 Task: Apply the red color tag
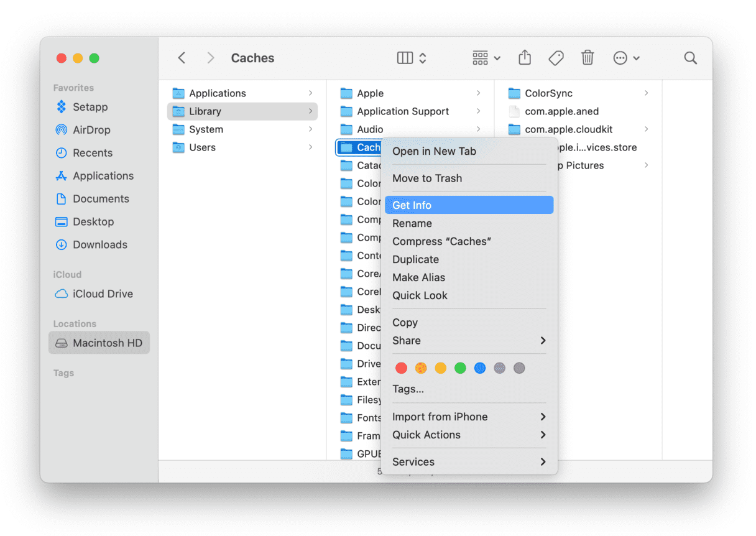(x=402, y=368)
